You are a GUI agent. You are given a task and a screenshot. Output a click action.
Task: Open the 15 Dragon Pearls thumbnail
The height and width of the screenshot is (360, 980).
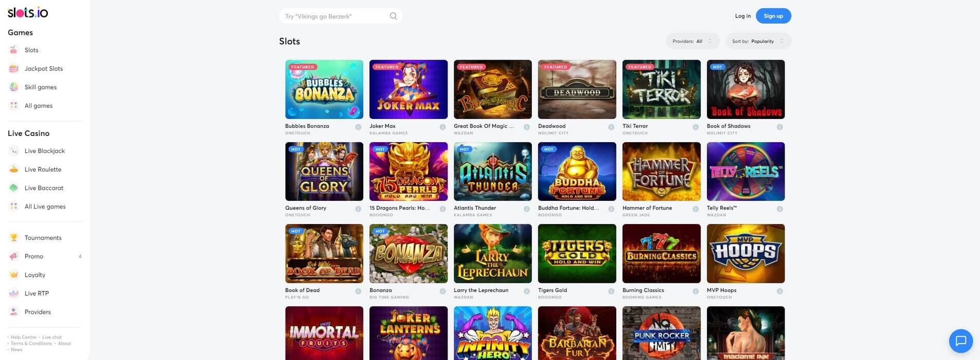[408, 172]
